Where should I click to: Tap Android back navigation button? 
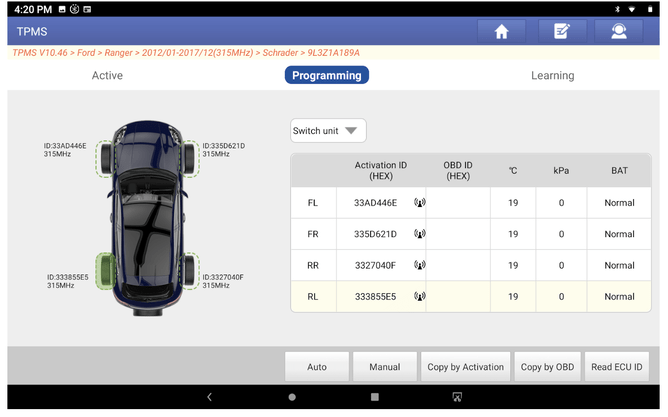pyautogui.click(x=209, y=397)
